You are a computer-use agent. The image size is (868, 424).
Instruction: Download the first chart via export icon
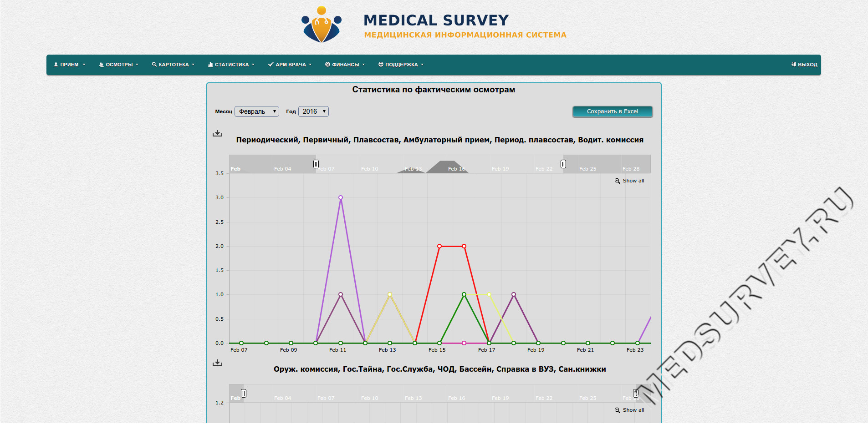(218, 133)
